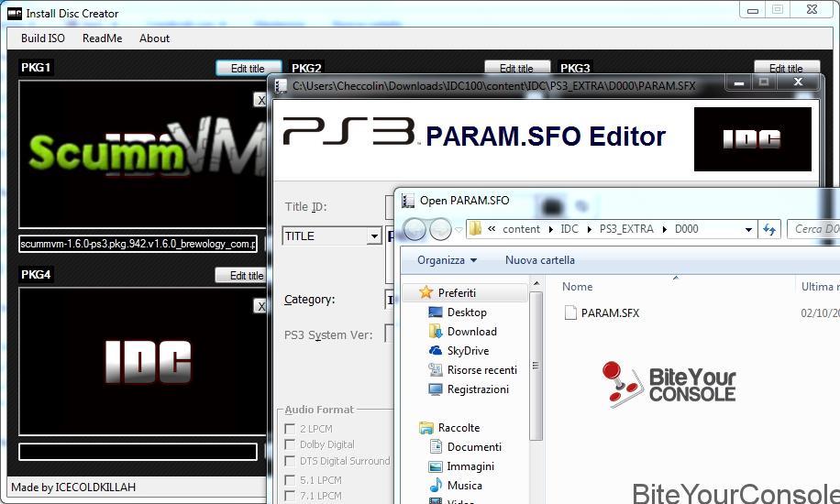The height and width of the screenshot is (504, 840).
Task: Open the About menu
Action: coord(154,38)
